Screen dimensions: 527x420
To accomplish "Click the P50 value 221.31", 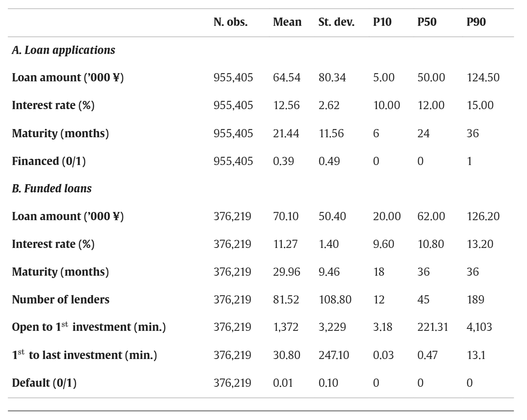I will coord(432,327).
